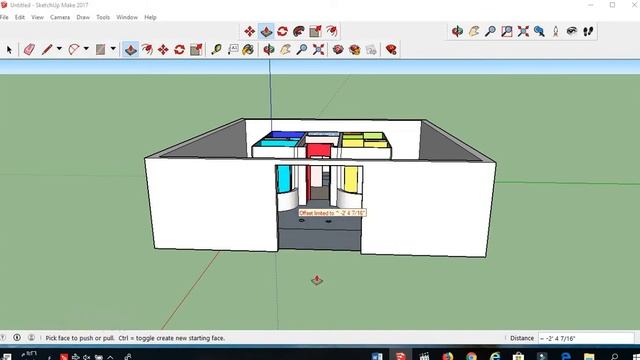Select Zoom magnifier in Getting Started toolbar
Screen dimensions: 640x360
[x=302, y=50]
